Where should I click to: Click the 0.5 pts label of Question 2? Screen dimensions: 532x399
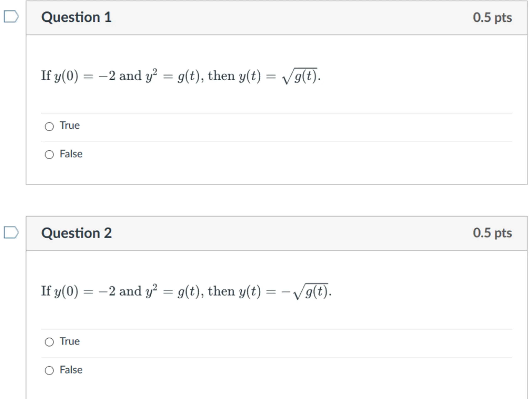(492, 233)
